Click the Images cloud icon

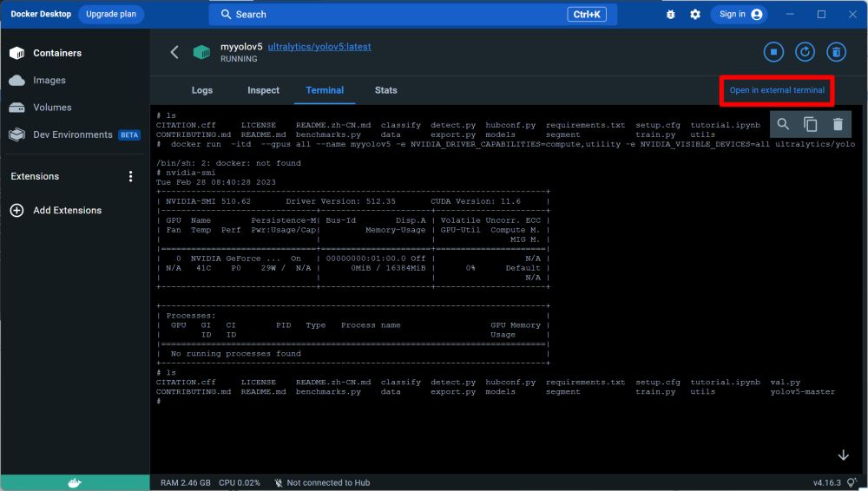coord(17,81)
